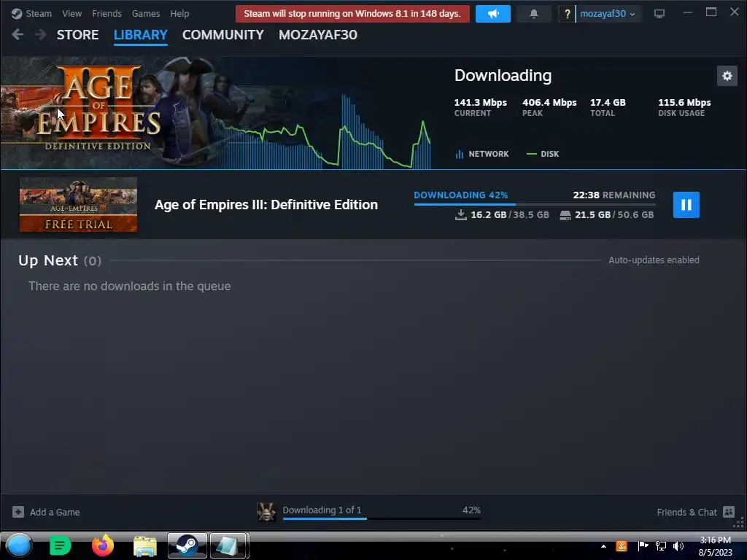Image resolution: width=747 pixels, height=560 pixels.
Task: Click the 21.5 GB / 50.6 GB disk size
Action: pyautogui.click(x=614, y=215)
